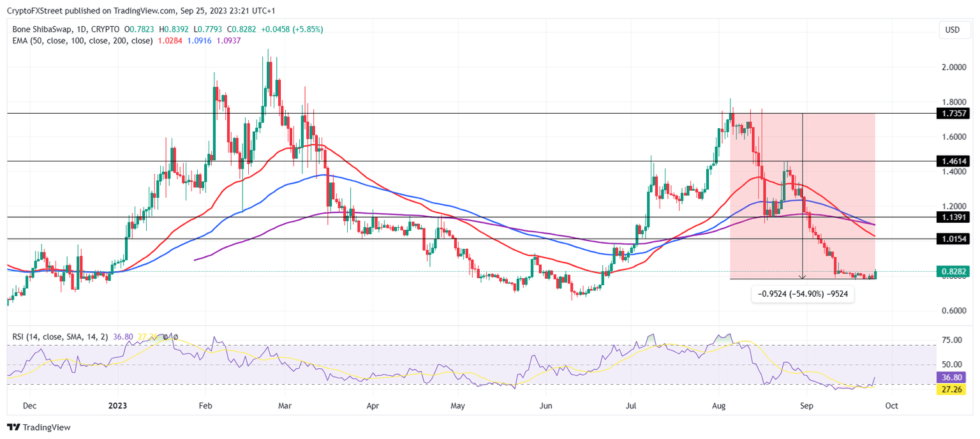Click the RSI value label 36.80
980x439 pixels.
coord(951,377)
